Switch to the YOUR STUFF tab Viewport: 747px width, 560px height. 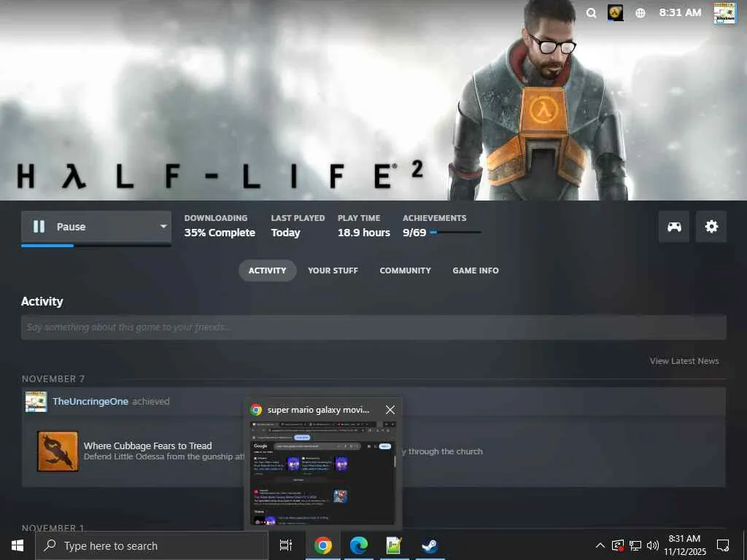point(333,271)
